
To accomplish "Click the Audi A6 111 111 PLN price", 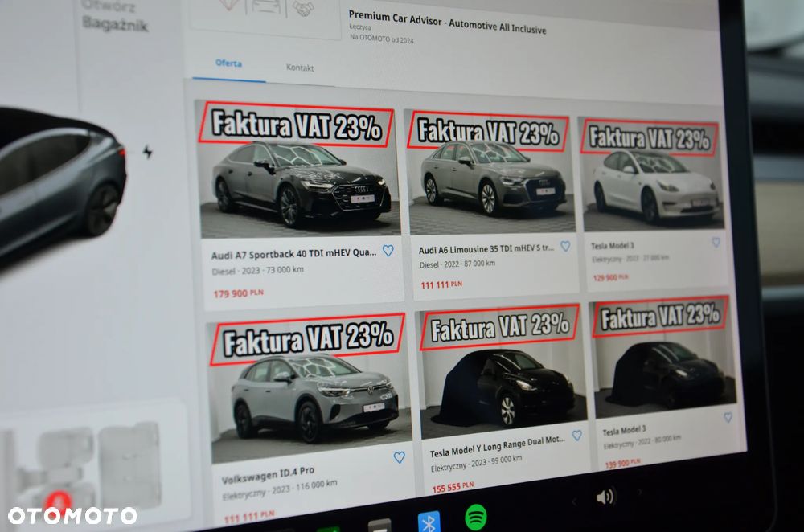I will pos(441,285).
